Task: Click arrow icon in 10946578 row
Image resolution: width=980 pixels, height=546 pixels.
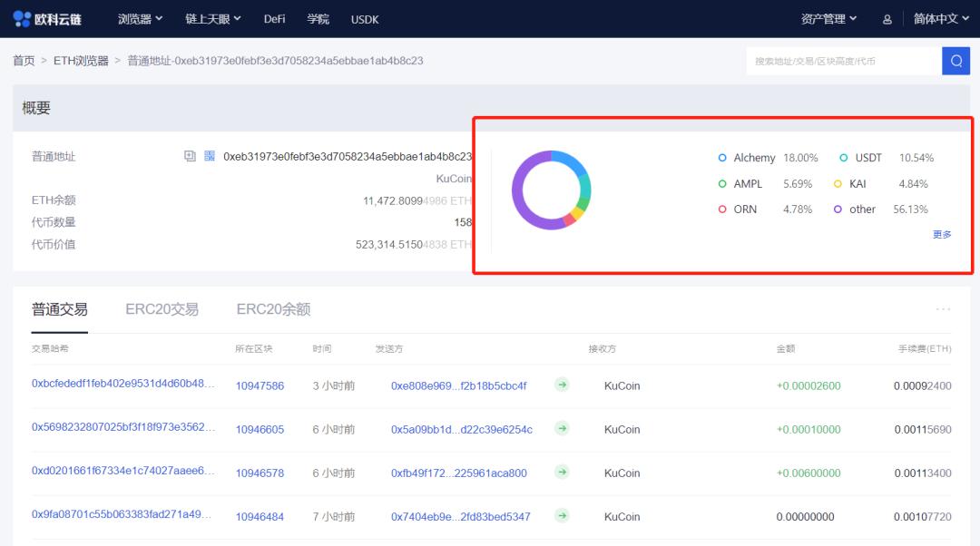Action: pyautogui.click(x=562, y=473)
